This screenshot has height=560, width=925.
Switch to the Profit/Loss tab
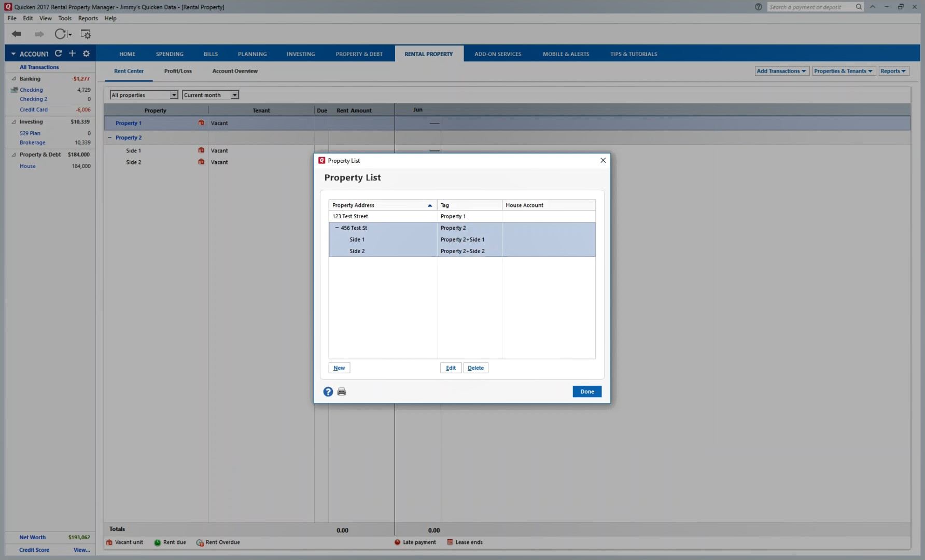pyautogui.click(x=178, y=71)
